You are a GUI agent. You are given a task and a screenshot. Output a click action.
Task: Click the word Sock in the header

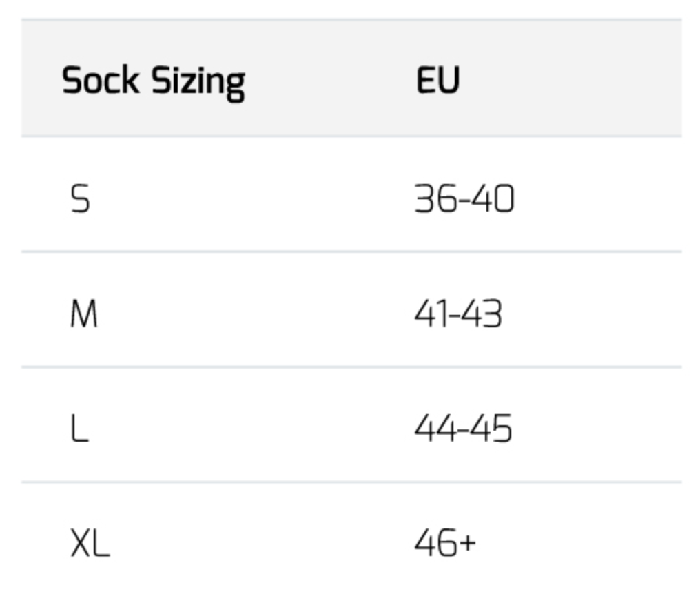(x=100, y=81)
